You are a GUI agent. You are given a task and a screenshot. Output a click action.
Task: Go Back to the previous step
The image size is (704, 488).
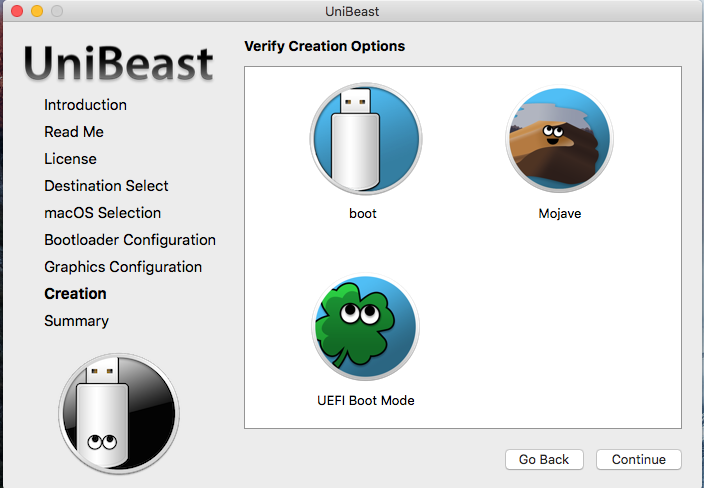pos(544,459)
